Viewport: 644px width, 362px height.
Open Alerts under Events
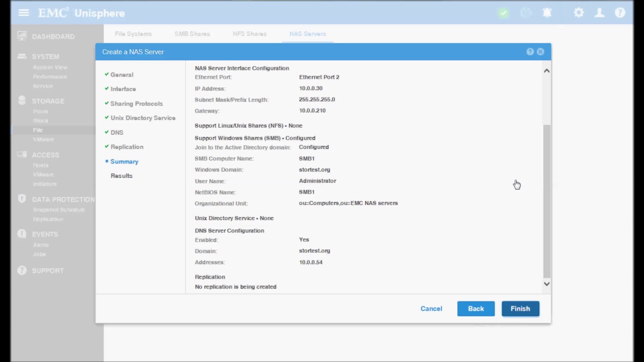pos(41,245)
